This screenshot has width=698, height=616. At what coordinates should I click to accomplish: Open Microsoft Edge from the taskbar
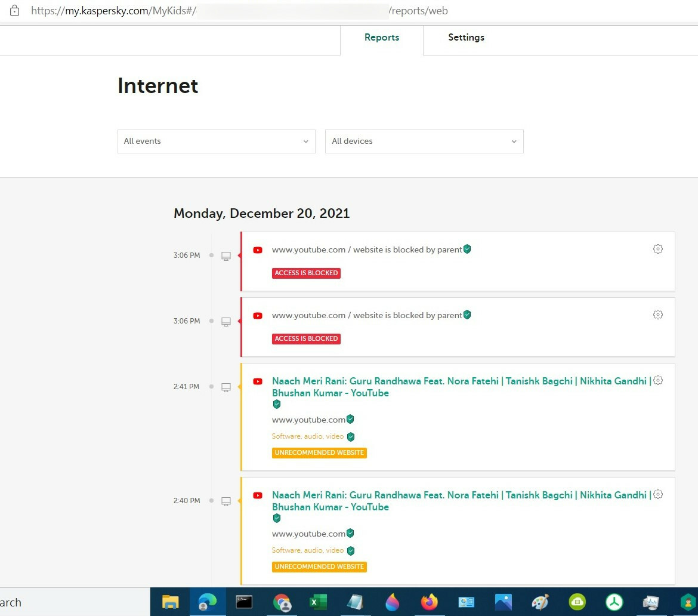(x=208, y=602)
